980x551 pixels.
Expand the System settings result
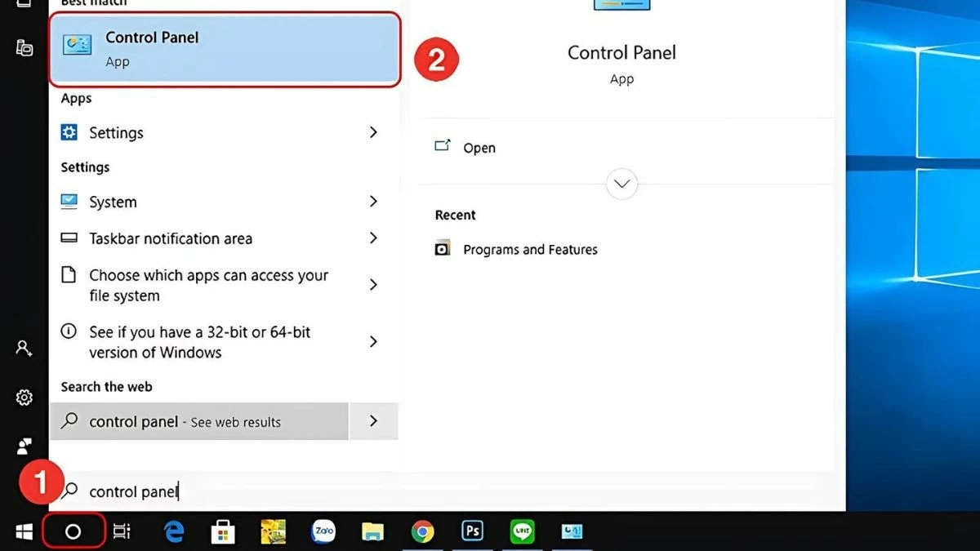point(372,202)
